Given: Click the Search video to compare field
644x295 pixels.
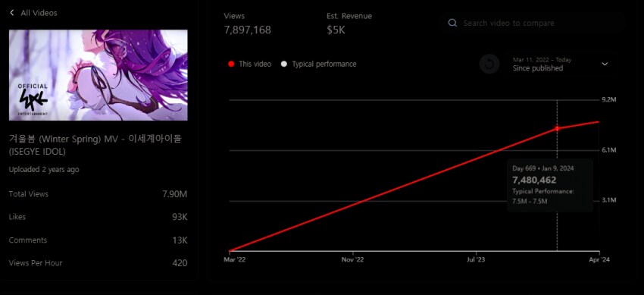Looking at the screenshot, I should 532,23.
